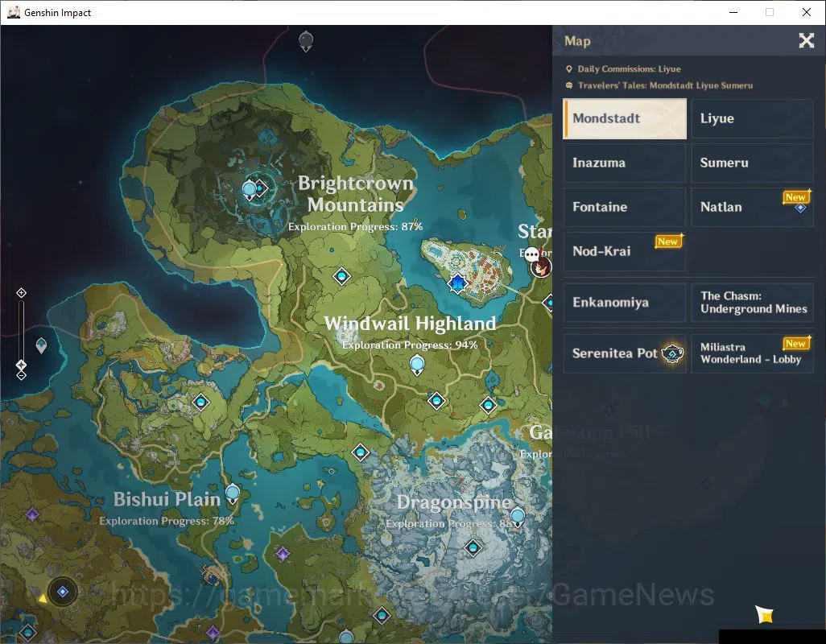Viewport: 826px width, 644px height.
Task: Click the Bishui Plain area label
Action: click(167, 499)
